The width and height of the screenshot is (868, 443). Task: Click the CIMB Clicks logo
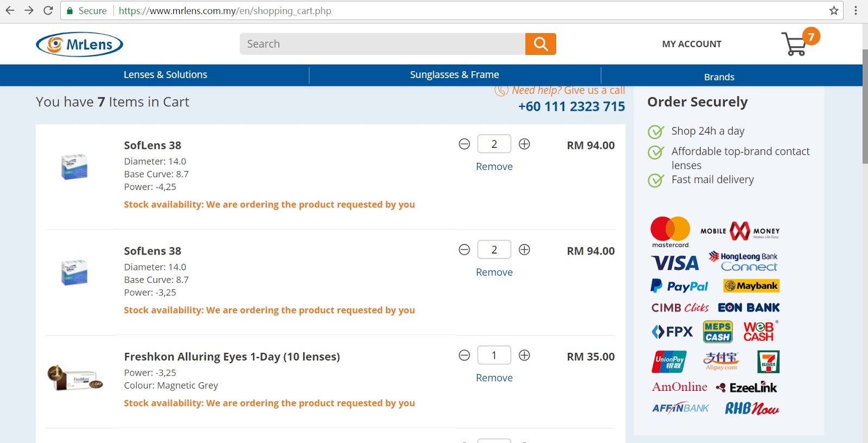coord(680,307)
